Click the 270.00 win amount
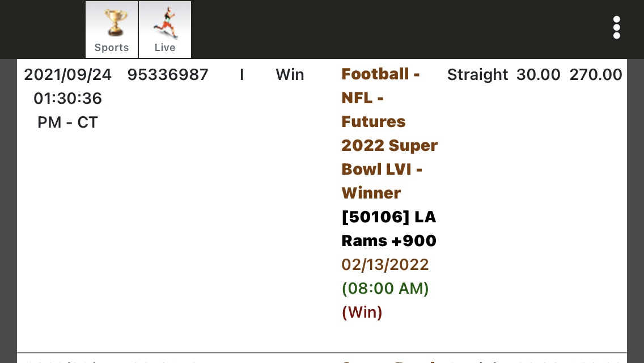The width and height of the screenshot is (644, 363). [595, 75]
